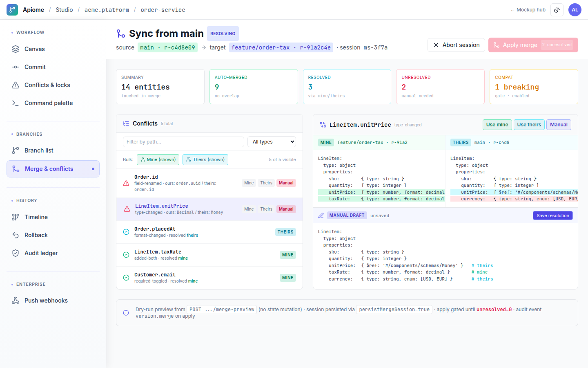Click the Compat 1 breaking card
This screenshot has width=588, height=368.
point(534,87)
